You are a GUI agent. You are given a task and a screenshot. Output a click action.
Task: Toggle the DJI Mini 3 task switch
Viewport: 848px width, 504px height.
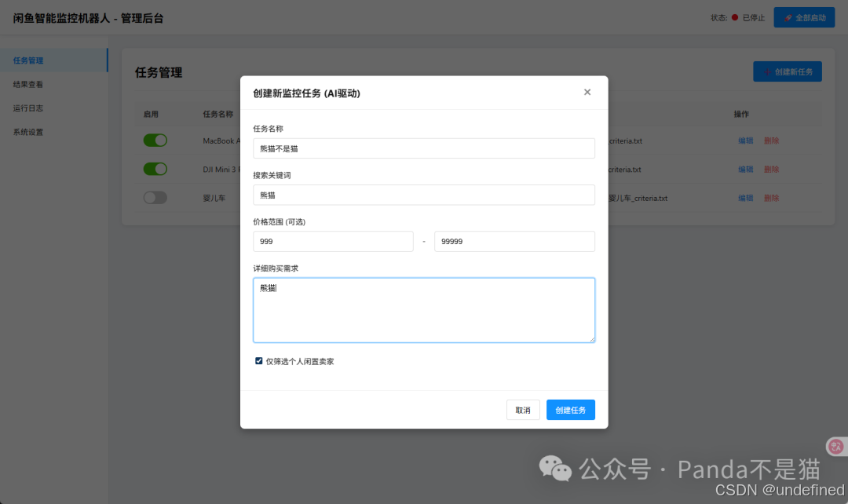[x=155, y=169]
